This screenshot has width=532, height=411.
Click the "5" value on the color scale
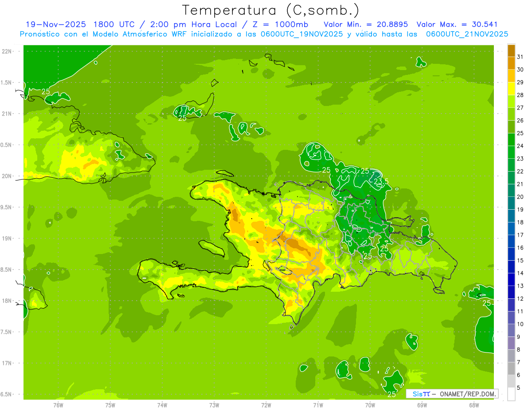(519, 388)
